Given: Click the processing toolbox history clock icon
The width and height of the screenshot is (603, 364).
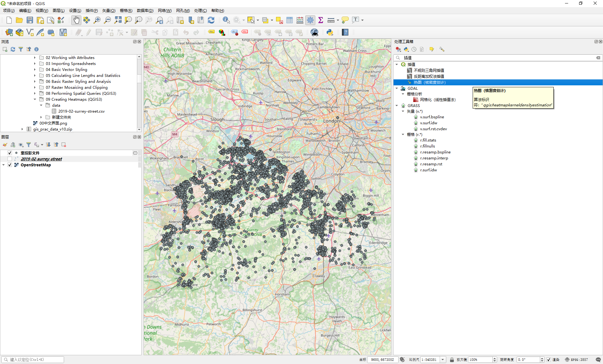Looking at the screenshot, I should pos(414,49).
